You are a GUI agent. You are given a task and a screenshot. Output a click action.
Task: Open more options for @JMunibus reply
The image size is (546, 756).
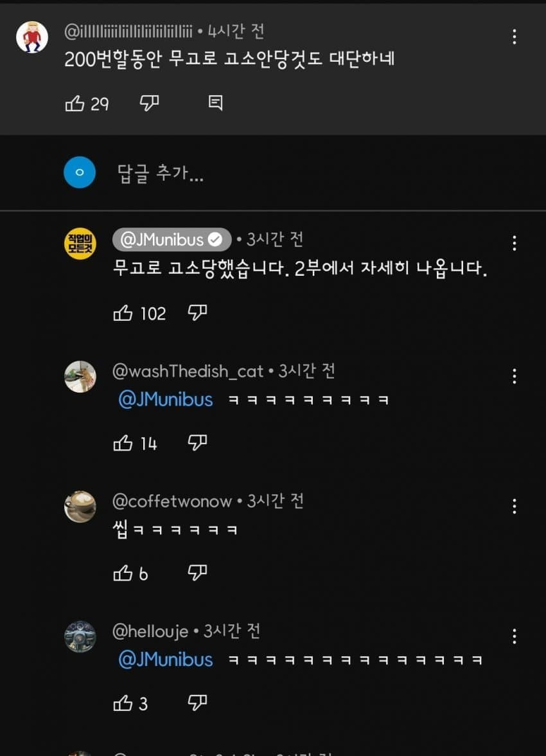[514, 243]
